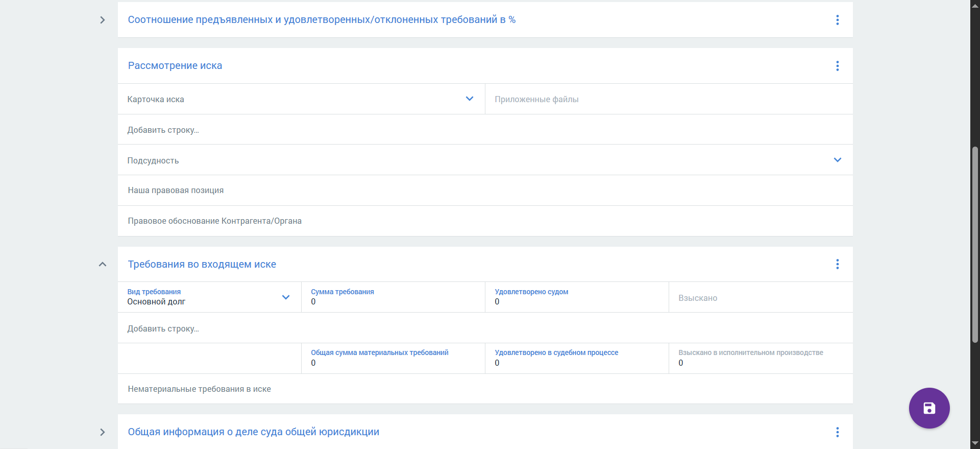The width and height of the screenshot is (980, 449).
Task: Open three-dot menu of Соотношение предъявленных section
Action: coord(837,20)
